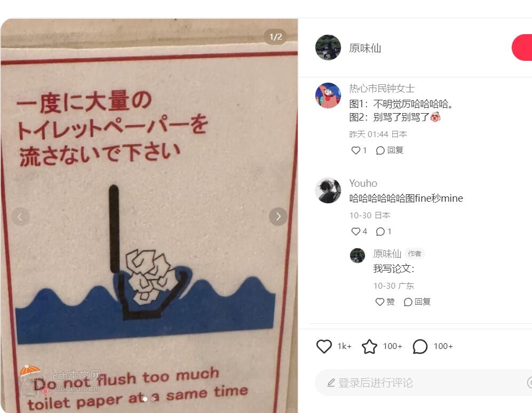Like the author's reply 赞
The image size is (532, 413).
(385, 301)
